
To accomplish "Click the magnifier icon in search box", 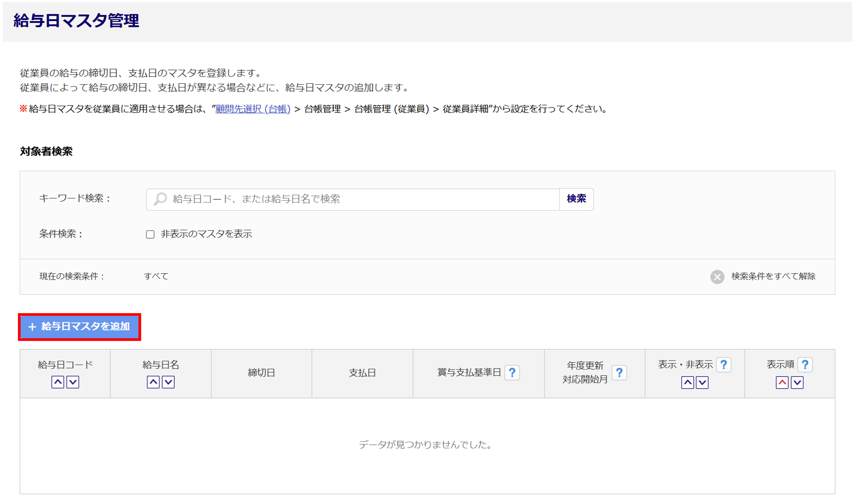I will point(160,199).
